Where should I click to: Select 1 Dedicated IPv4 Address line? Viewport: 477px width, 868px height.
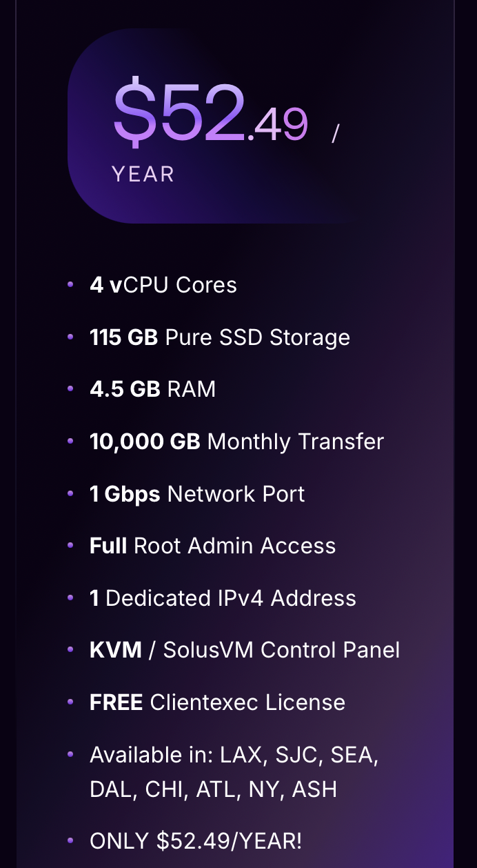pos(223,598)
